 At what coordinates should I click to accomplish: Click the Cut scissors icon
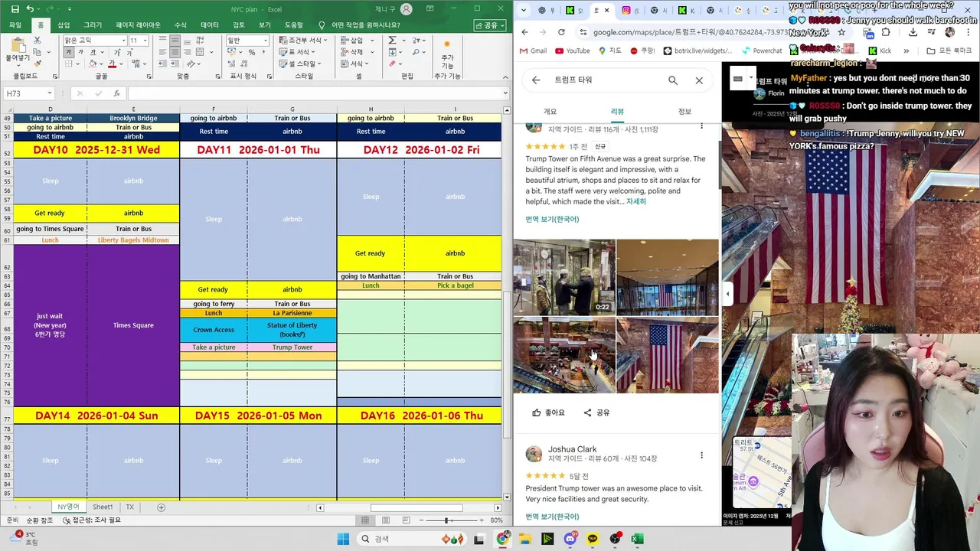point(37,40)
